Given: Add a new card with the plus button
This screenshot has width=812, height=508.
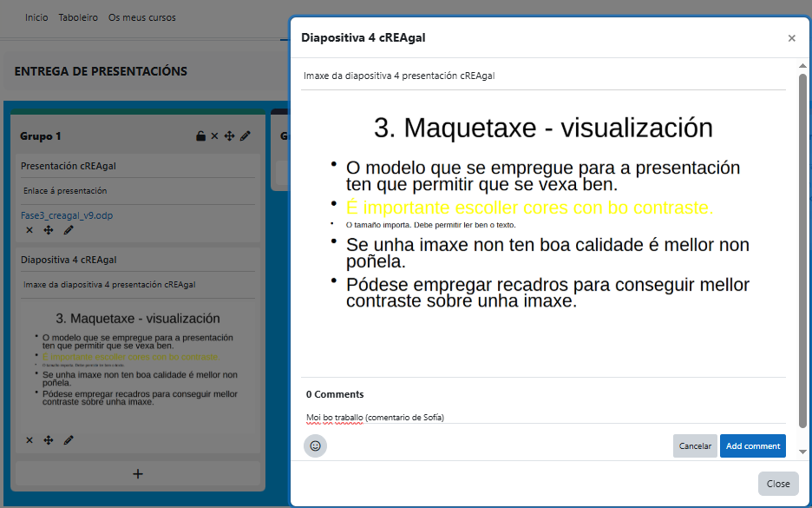Looking at the screenshot, I should click(138, 474).
